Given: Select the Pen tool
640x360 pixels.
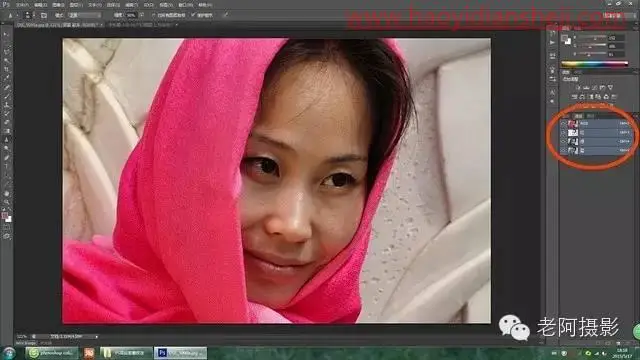Looking at the screenshot, I should [x=6, y=158].
